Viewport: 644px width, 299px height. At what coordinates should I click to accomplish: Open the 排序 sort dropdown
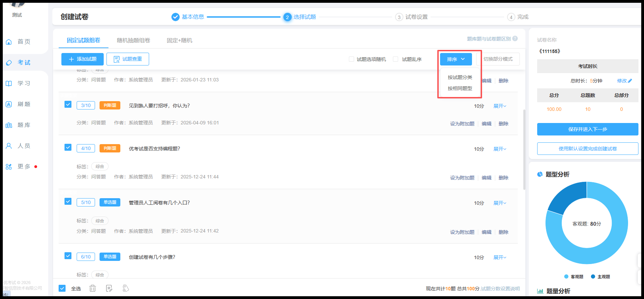coord(456,59)
